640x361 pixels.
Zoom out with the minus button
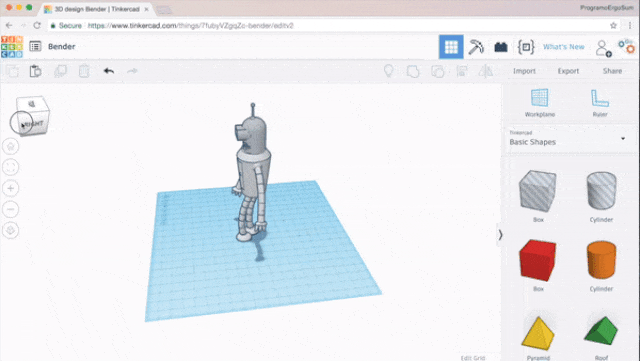click(x=11, y=209)
